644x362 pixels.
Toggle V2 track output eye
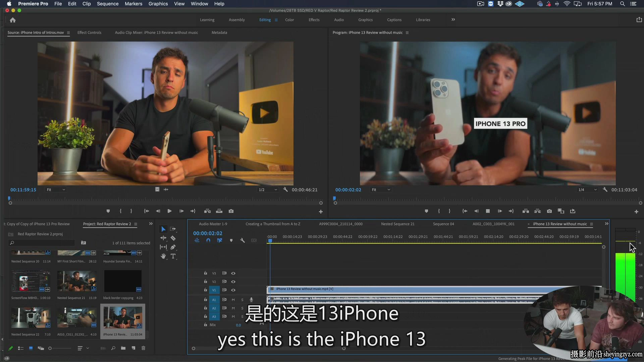233,282
